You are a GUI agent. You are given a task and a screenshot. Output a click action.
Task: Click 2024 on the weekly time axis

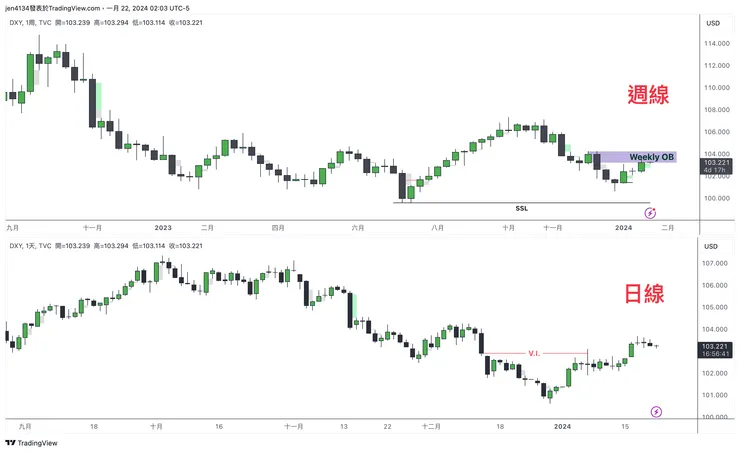point(623,228)
